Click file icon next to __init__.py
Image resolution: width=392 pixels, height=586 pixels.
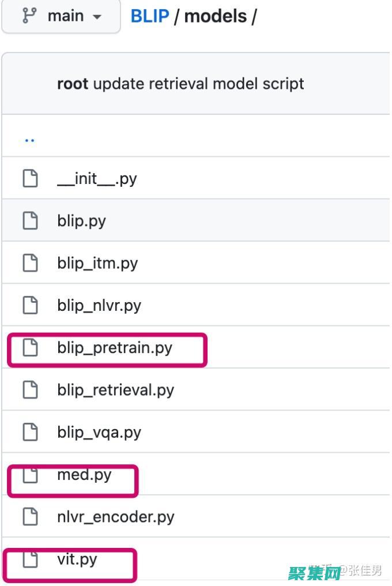pos(30,178)
